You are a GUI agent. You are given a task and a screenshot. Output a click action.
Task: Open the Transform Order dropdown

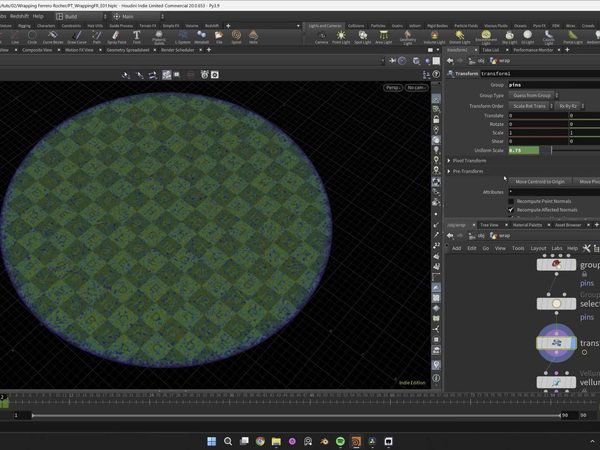529,105
